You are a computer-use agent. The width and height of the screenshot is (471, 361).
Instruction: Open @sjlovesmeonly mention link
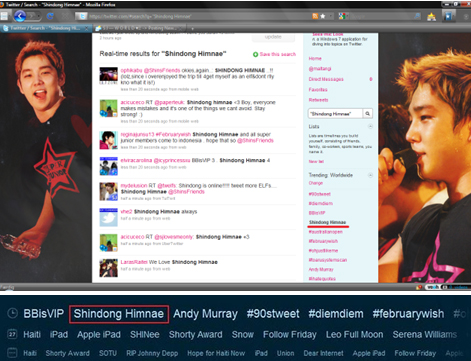click(174, 237)
